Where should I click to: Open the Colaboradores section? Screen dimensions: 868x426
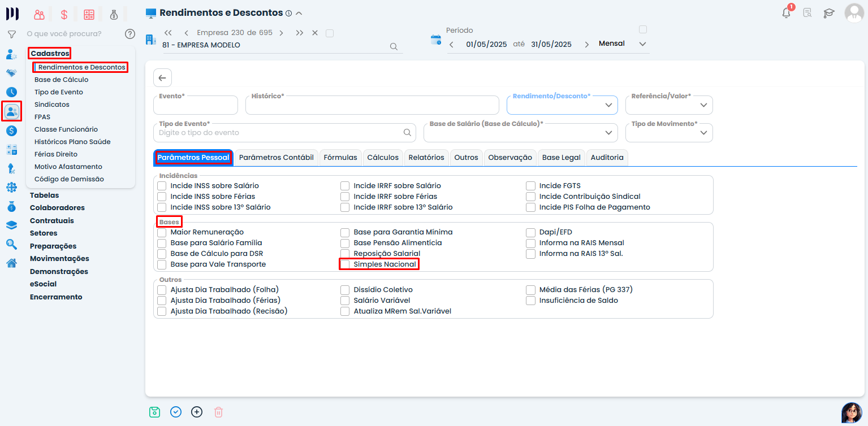click(x=57, y=208)
